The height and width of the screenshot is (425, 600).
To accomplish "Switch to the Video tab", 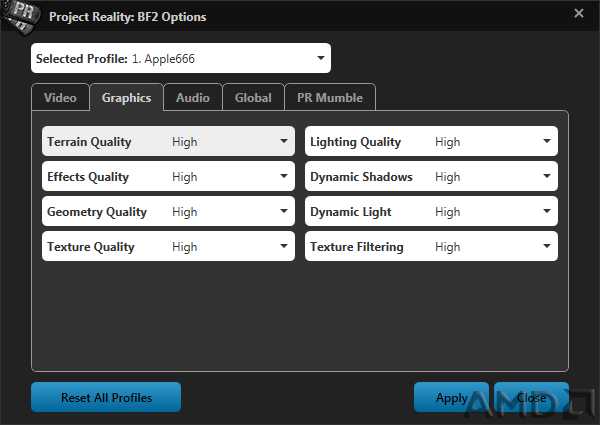I will click(x=60, y=97).
